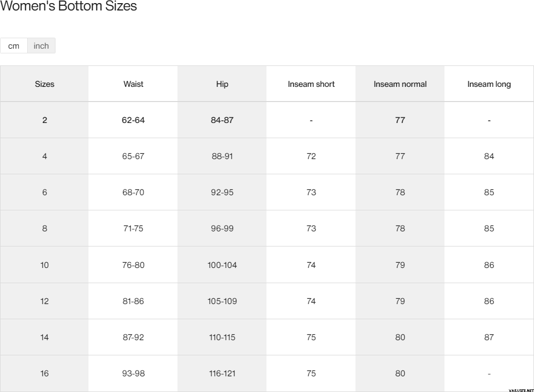Click the Waist column header
The width and height of the screenshot is (534, 392).
tap(133, 84)
